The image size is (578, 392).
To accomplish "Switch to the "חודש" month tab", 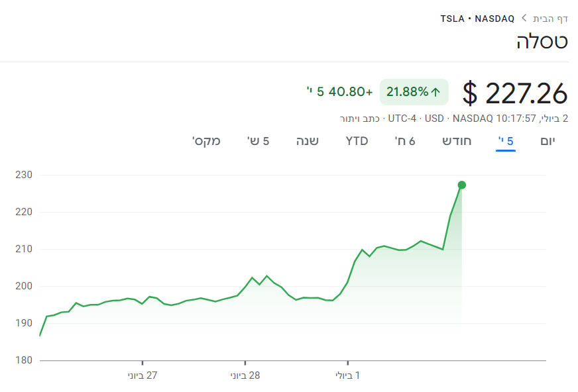I will tap(457, 140).
